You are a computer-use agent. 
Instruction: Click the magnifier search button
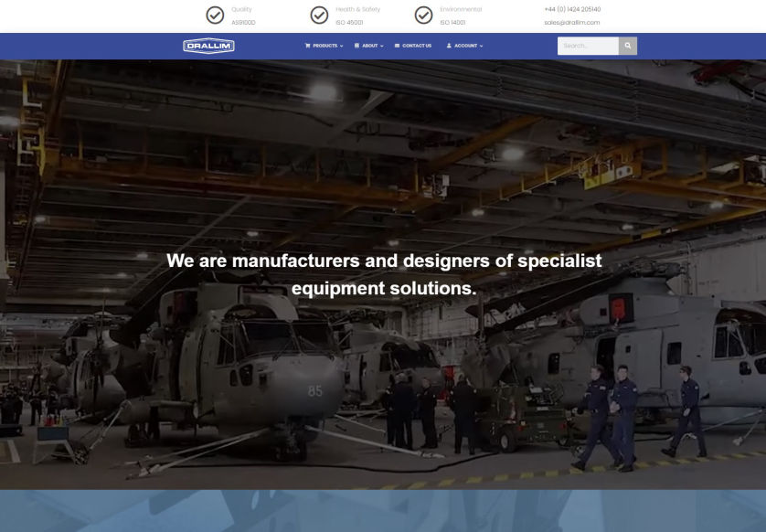[627, 46]
